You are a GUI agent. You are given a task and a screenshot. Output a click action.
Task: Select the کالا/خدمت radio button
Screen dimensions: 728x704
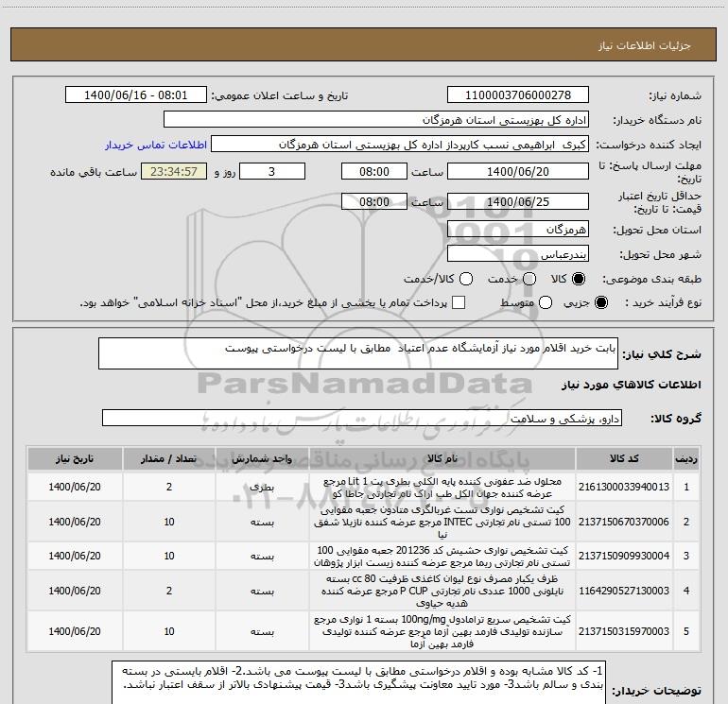(x=466, y=279)
